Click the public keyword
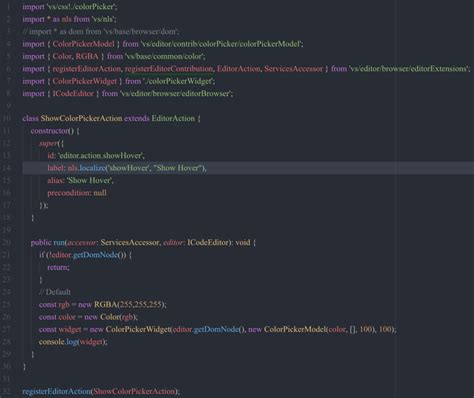This screenshot has width=474, height=398. pyautogui.click(x=41, y=243)
